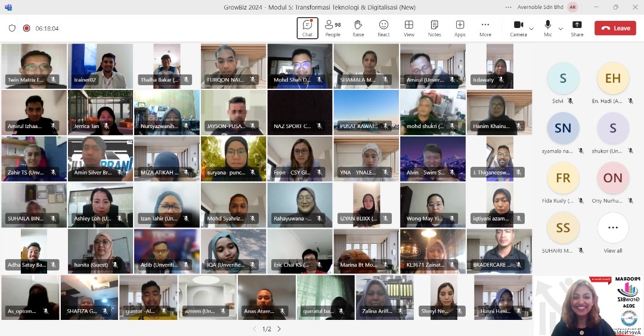Expand the Mic options dropdown arrow
The width and height of the screenshot is (644, 336).
click(x=561, y=29)
